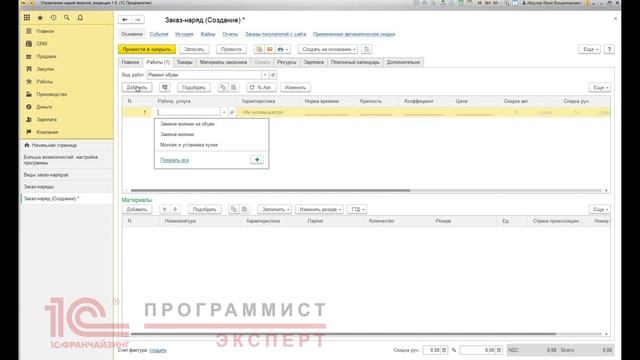Click Подобрать in Работы toolbar
640x360 pixels.
pos(193,87)
